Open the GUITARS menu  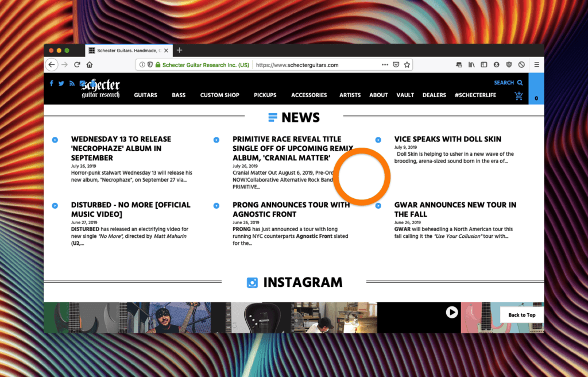point(145,95)
